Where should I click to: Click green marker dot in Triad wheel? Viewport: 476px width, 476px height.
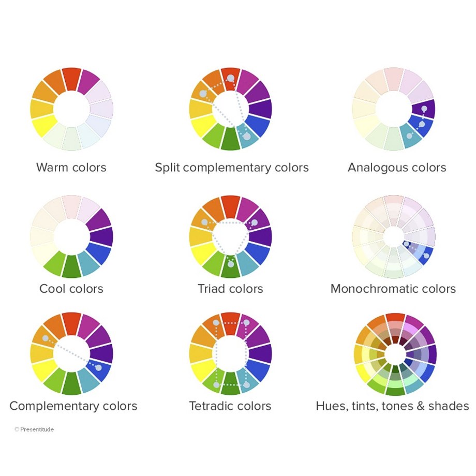[231, 264]
